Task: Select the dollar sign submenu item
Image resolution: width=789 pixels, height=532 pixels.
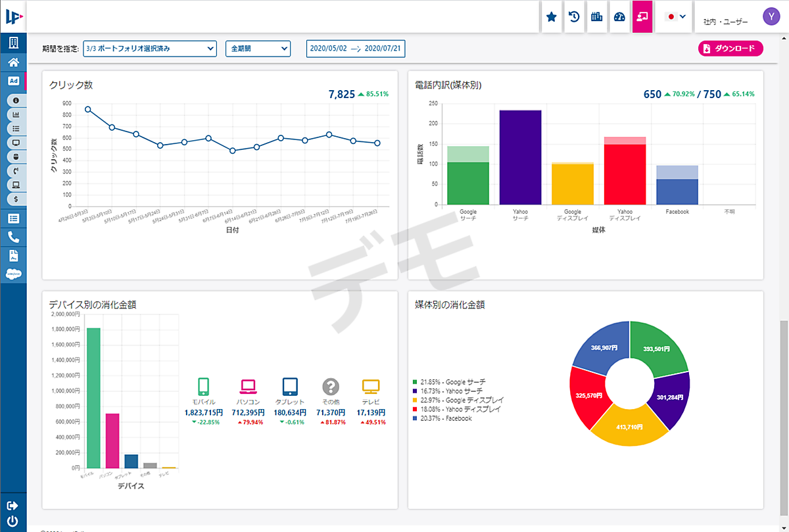Action: click(16, 199)
